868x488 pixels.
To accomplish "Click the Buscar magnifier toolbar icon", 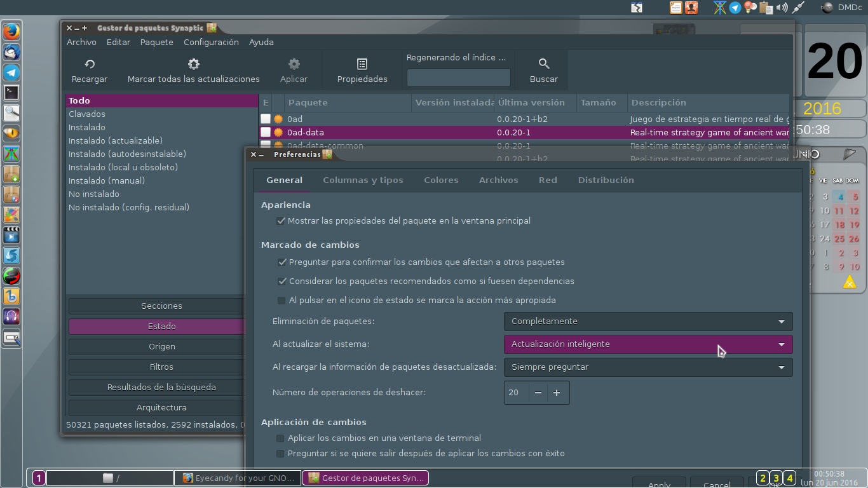I will [544, 64].
